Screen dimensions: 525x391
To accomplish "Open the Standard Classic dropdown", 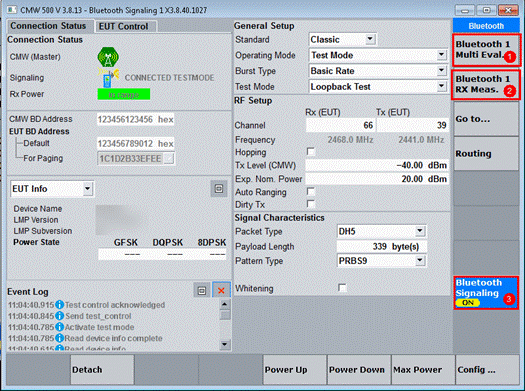I will (x=370, y=39).
